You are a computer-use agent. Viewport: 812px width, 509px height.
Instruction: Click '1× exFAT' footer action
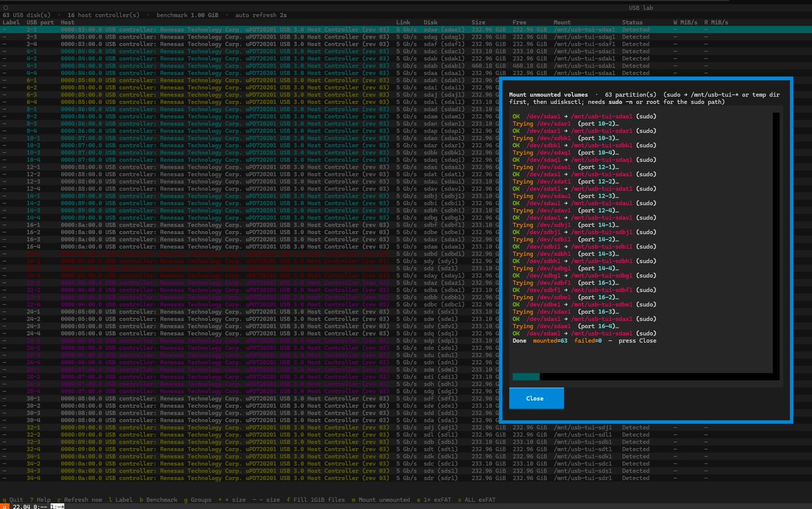click(434, 500)
